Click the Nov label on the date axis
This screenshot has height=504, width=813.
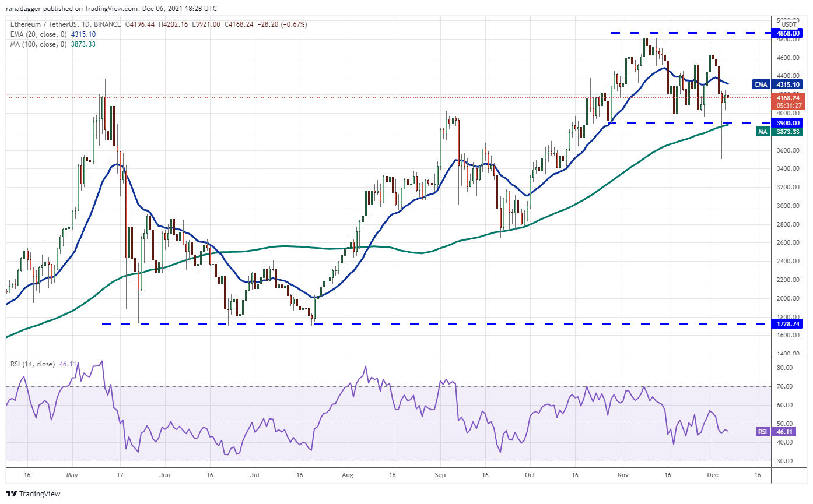coord(622,475)
